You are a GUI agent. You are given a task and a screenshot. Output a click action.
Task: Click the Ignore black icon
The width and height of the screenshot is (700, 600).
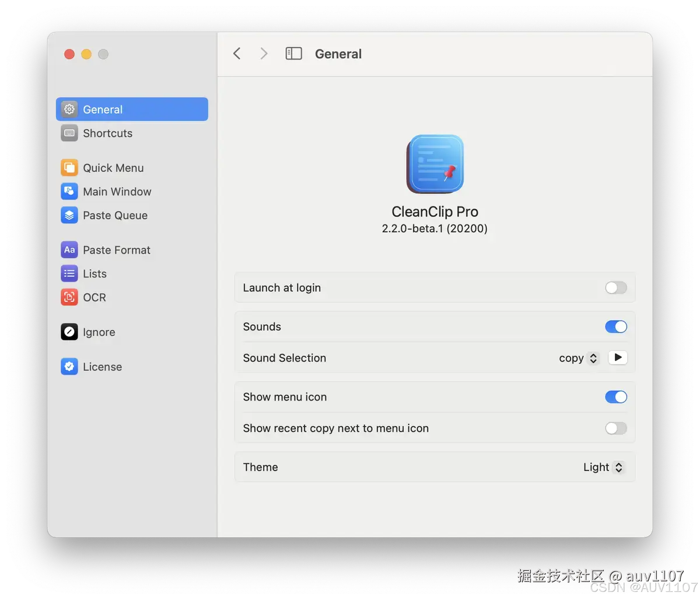(x=69, y=332)
